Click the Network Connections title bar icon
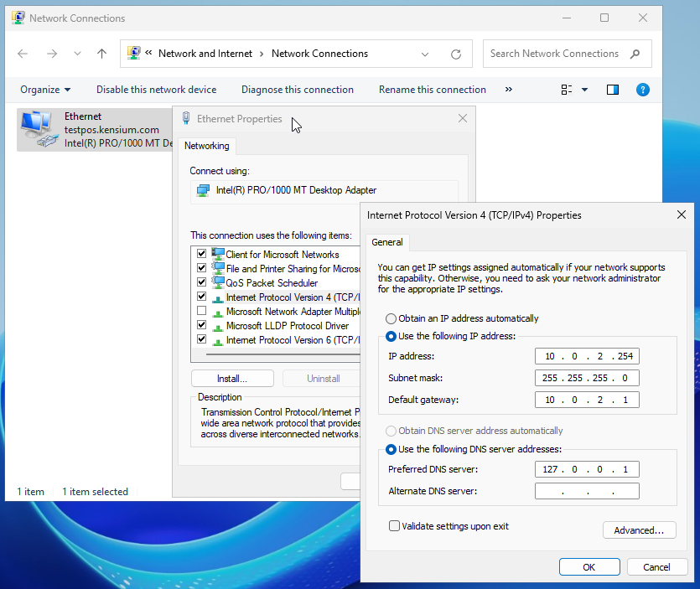The width and height of the screenshot is (700, 589). [18, 18]
